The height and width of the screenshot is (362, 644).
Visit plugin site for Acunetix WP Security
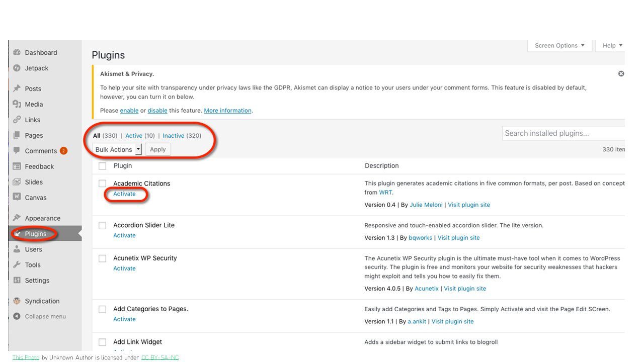[465, 289]
